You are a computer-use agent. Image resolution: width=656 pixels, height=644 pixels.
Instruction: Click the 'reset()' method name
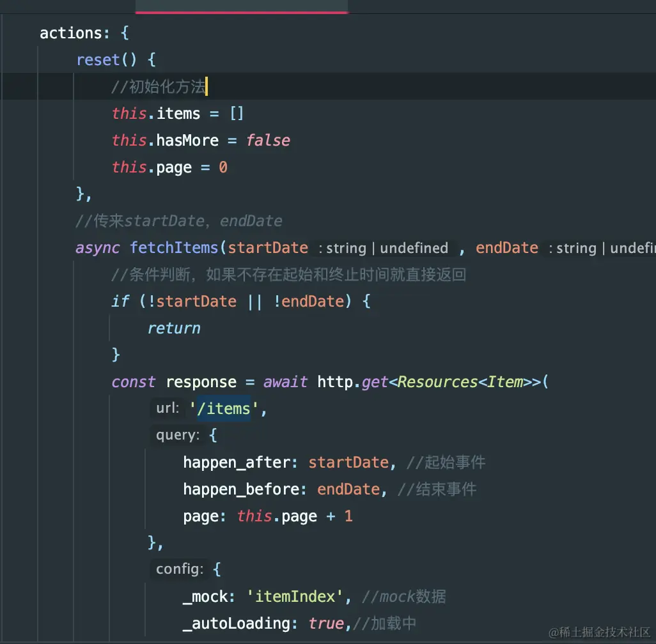pos(107,60)
